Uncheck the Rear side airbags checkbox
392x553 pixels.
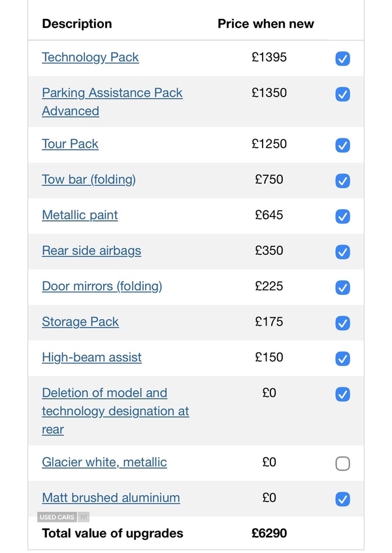click(342, 252)
